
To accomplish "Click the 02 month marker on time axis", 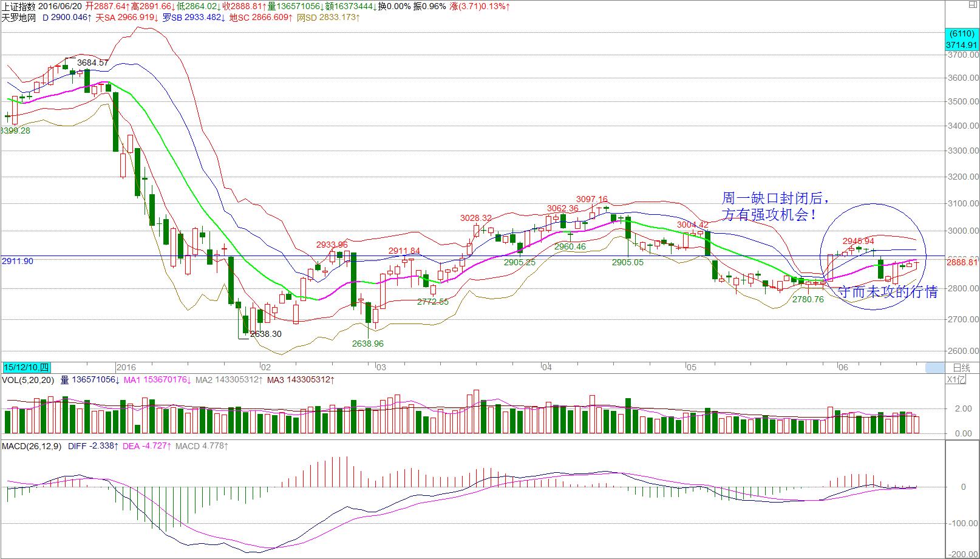I will (x=265, y=367).
